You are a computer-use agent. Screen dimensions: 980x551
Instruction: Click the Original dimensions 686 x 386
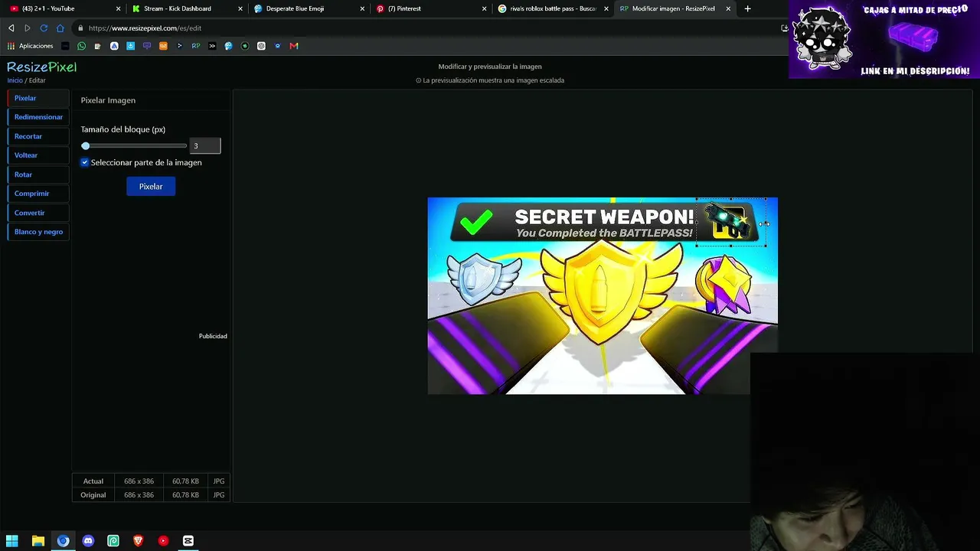point(139,495)
